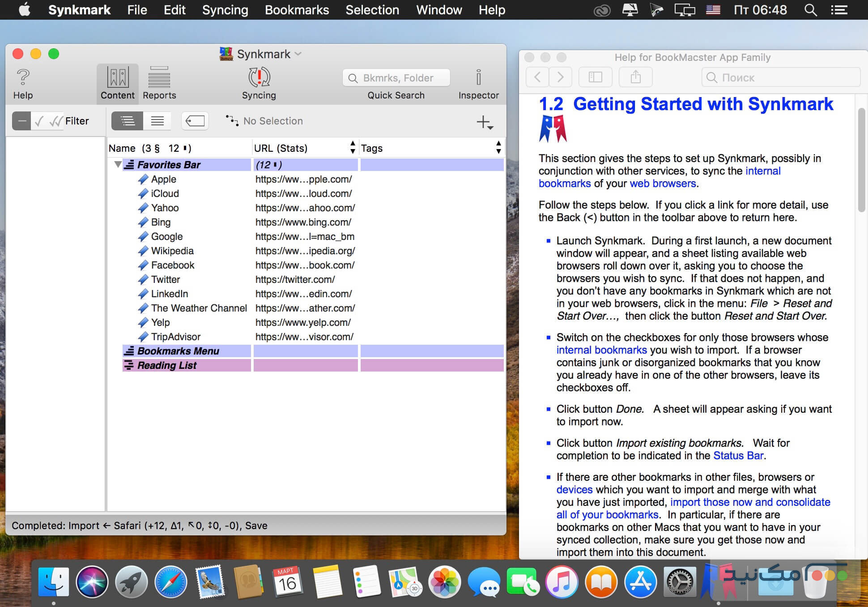Open Synkmark document title dropdown
868x607 pixels.
298,54
